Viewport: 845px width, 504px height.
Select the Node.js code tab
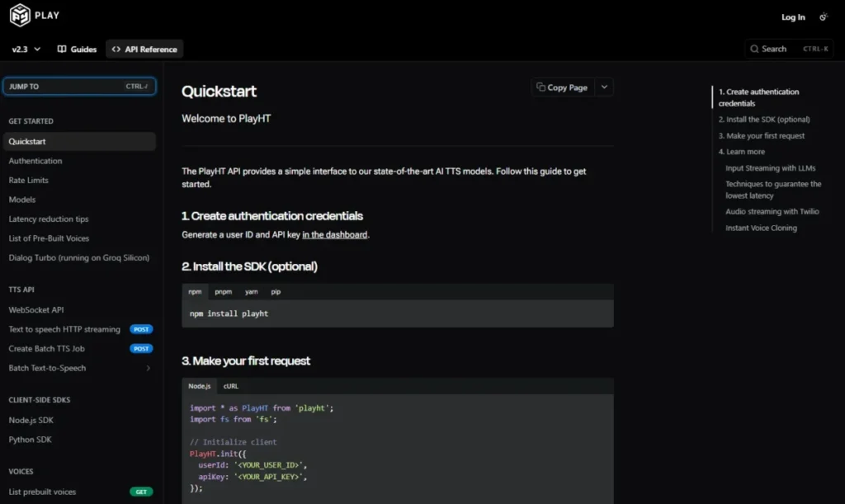pyautogui.click(x=200, y=386)
